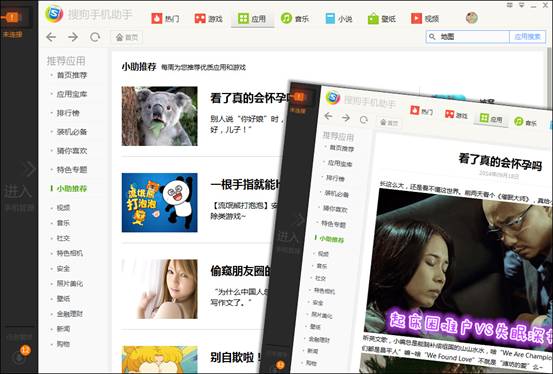553x374 pixels.
Task: Select 装机必备 in back window sidebar
Action: (72, 132)
